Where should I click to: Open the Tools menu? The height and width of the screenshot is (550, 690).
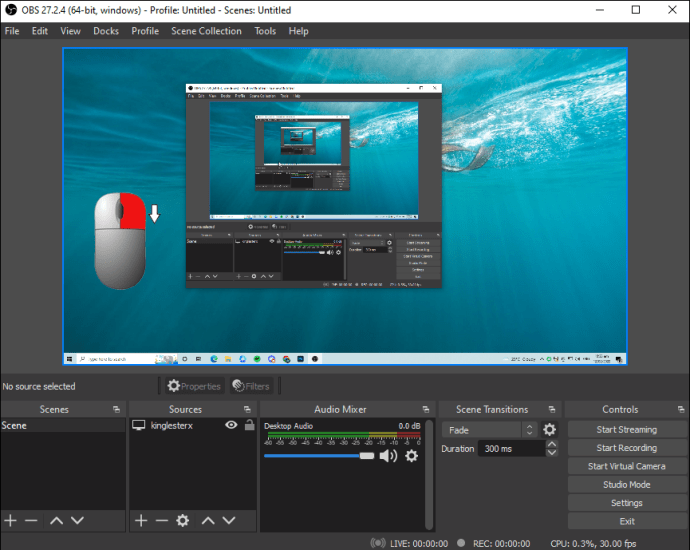(x=265, y=31)
